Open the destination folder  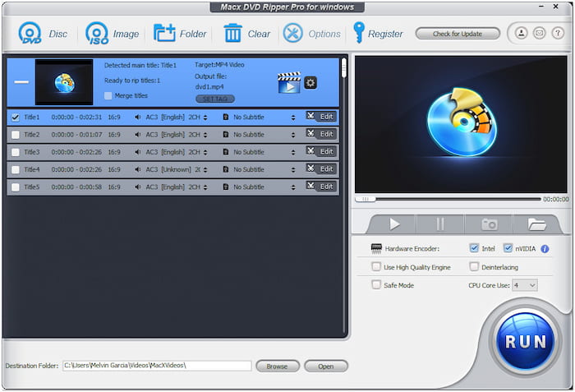tap(325, 366)
